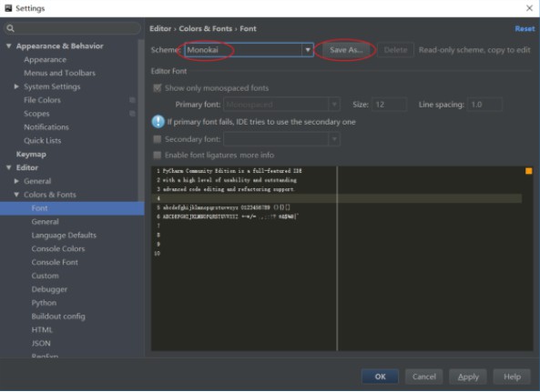Image resolution: width=540 pixels, height=392 pixels.
Task: Click the File Colors project-level icon
Action: point(132,100)
